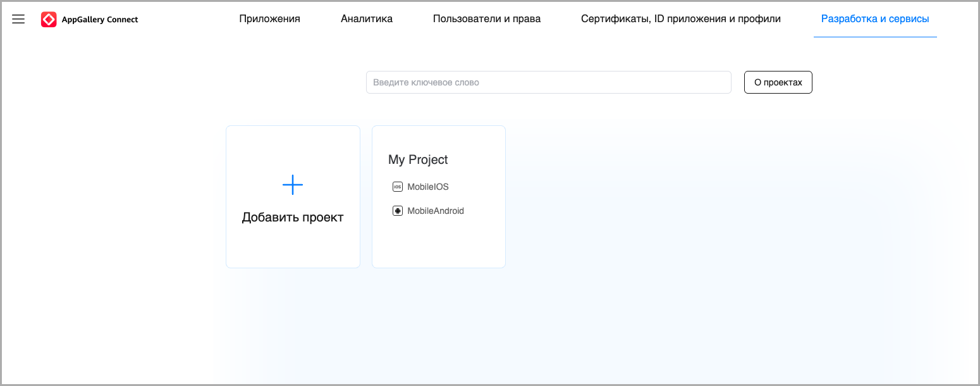The image size is (980, 386).
Task: Select the MobileAndroid app name
Action: click(436, 211)
